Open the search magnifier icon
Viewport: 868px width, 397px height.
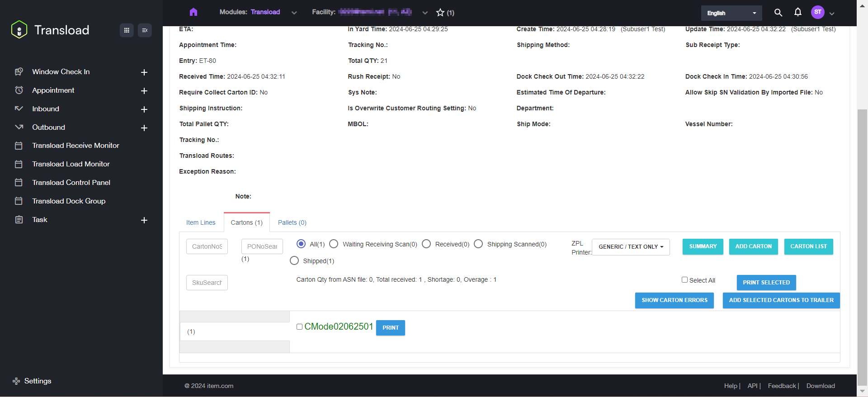click(x=778, y=13)
